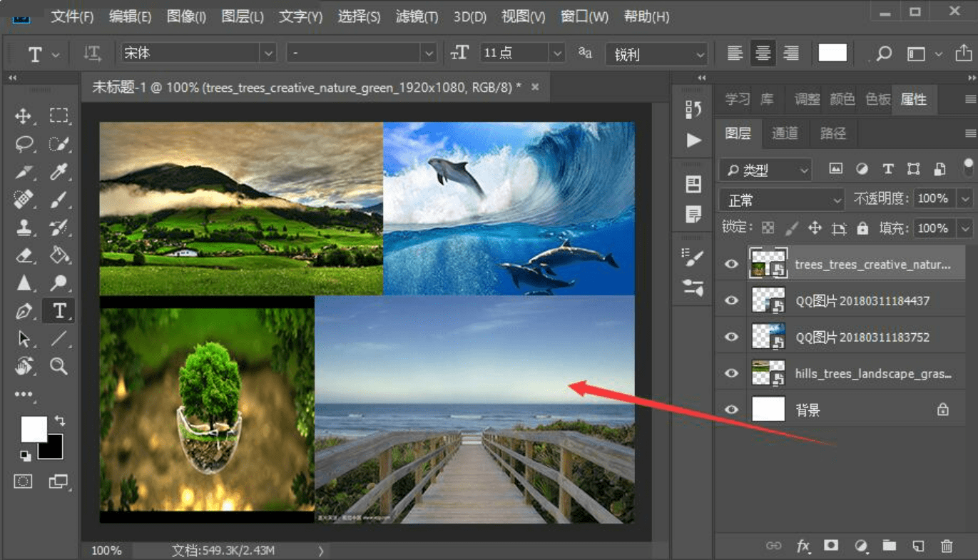Screen dimensions: 978x560
Task: Select the Pen tool
Action: [x=24, y=312]
